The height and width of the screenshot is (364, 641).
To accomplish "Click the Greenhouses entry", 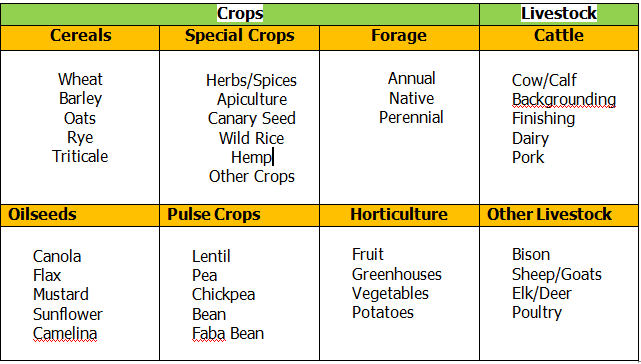I will point(397,274).
